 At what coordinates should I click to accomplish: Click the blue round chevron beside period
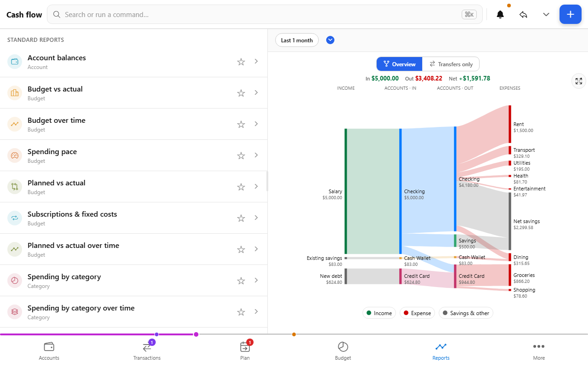click(330, 40)
